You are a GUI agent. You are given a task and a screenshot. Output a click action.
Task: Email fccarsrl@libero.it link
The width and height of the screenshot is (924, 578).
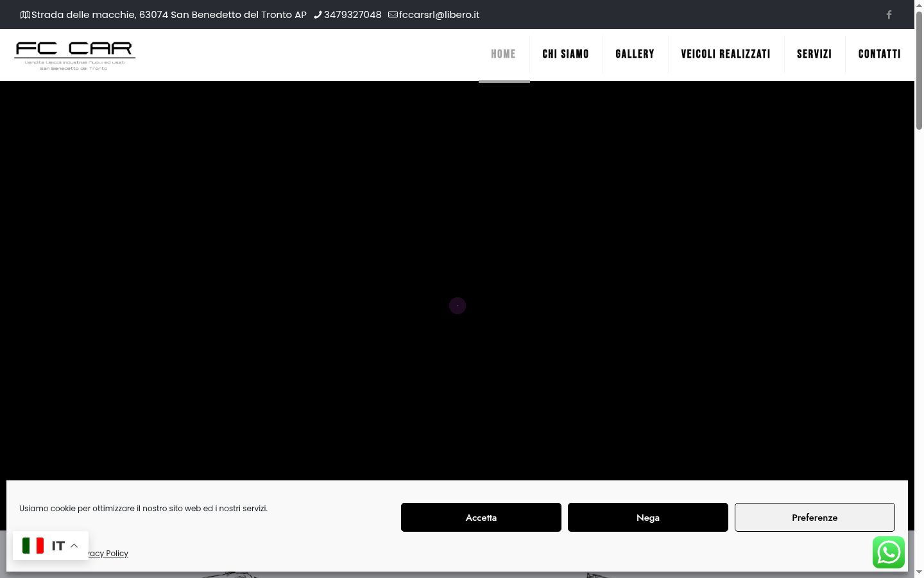point(439,15)
